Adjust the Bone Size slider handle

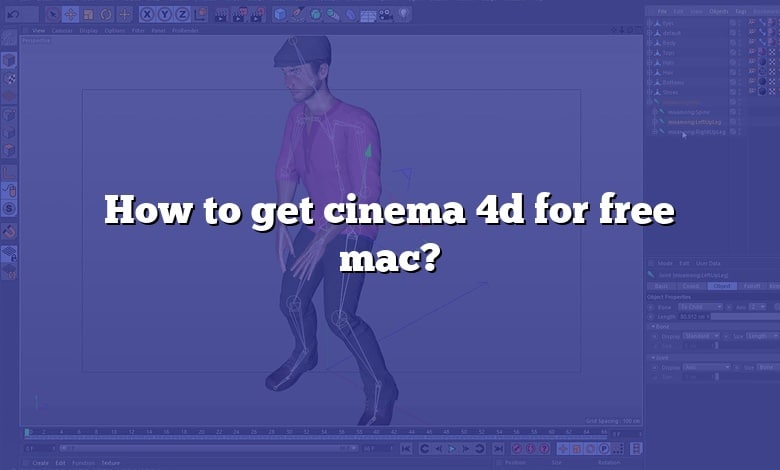click(717, 346)
